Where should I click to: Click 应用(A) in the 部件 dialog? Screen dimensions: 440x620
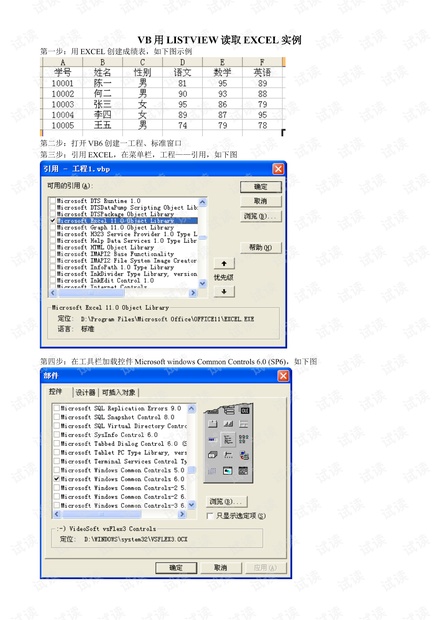(x=265, y=568)
